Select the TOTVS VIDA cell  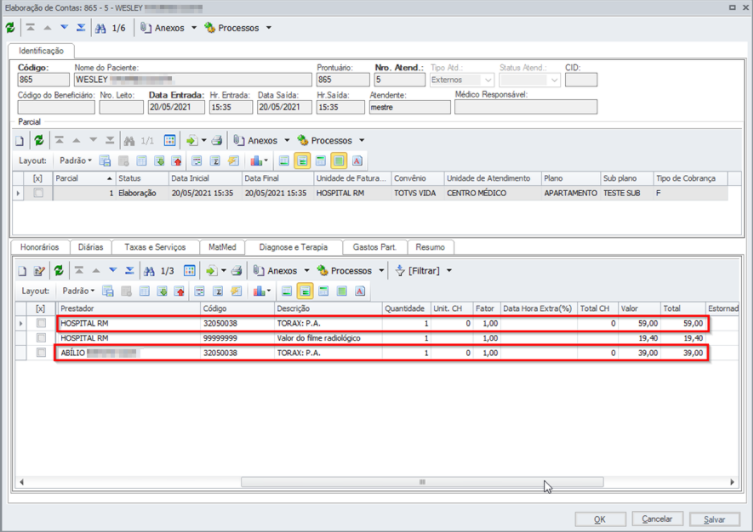click(417, 193)
